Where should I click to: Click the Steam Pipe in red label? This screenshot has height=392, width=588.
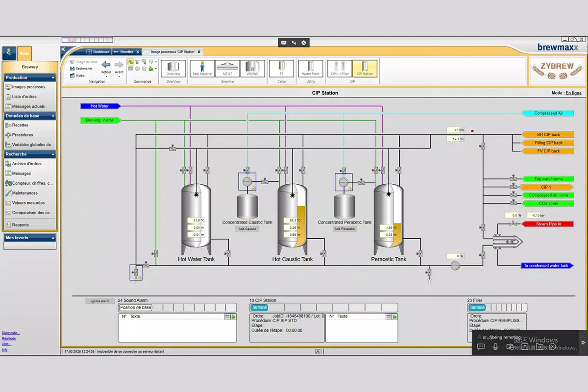pyautogui.click(x=547, y=224)
